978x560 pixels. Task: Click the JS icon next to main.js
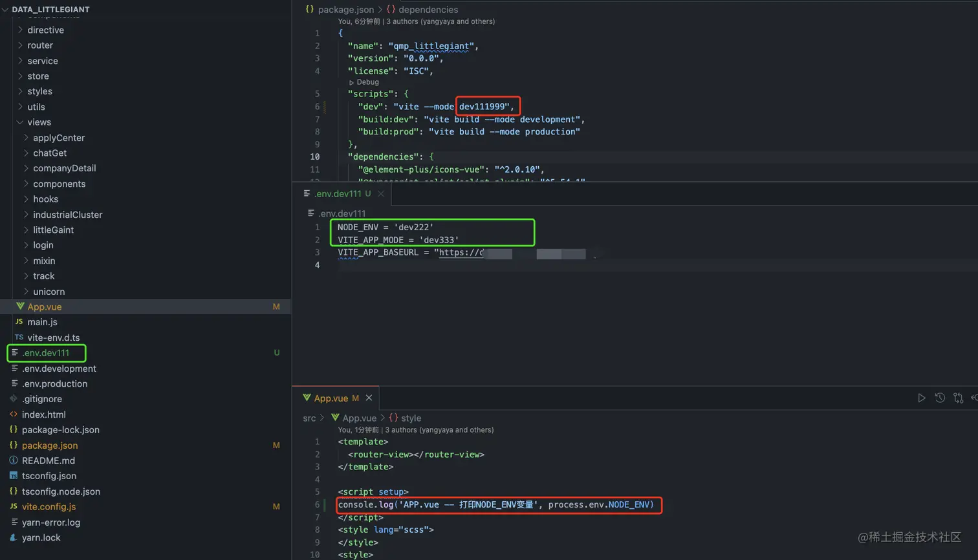tap(19, 321)
